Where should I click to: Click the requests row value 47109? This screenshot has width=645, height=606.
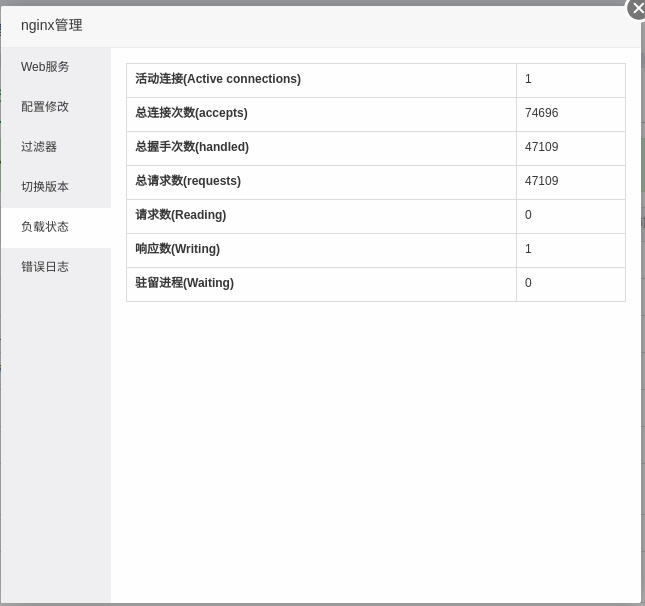541,181
